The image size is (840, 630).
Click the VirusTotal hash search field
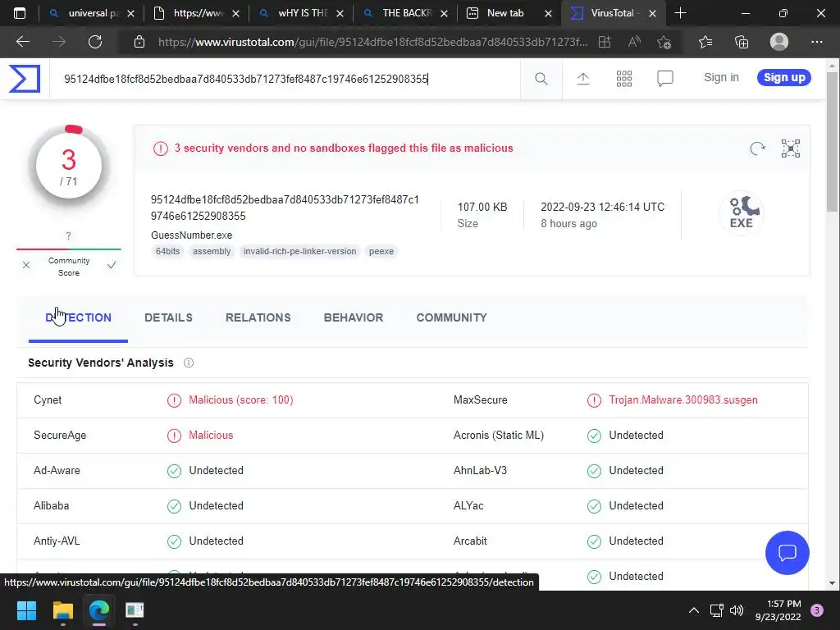pos(284,80)
